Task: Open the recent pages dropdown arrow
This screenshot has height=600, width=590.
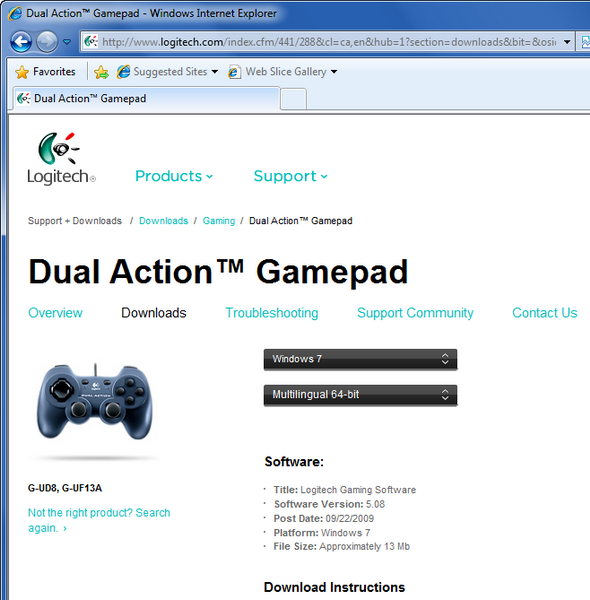Action: pyautogui.click(x=67, y=41)
